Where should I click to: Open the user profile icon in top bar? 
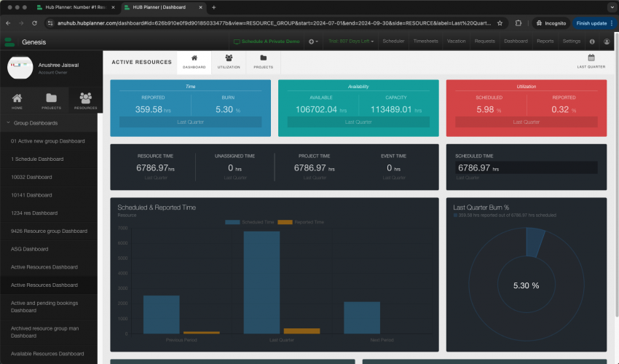point(607,41)
